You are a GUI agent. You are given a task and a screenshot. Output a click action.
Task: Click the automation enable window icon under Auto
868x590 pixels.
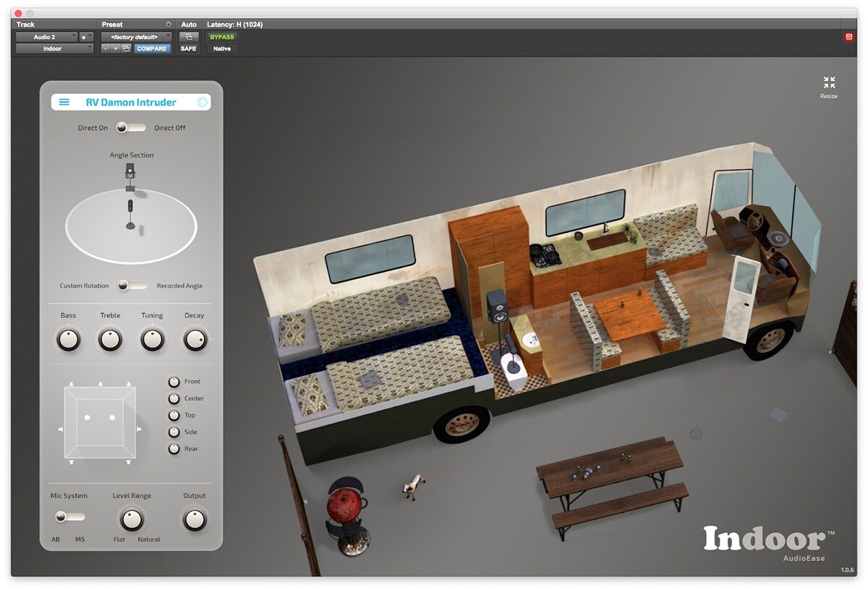[x=188, y=37]
